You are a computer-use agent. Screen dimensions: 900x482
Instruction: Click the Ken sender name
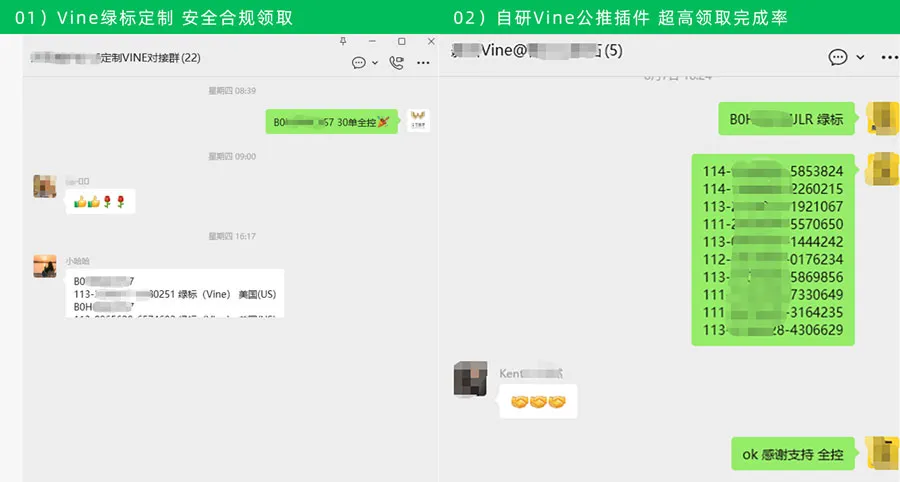(x=531, y=374)
